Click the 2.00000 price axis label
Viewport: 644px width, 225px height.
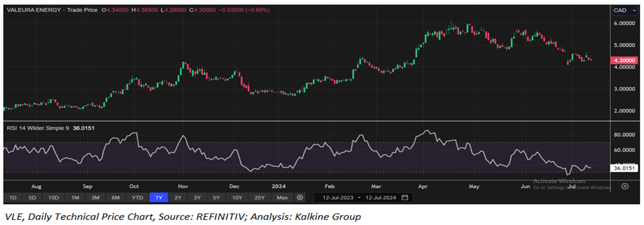[625, 111]
